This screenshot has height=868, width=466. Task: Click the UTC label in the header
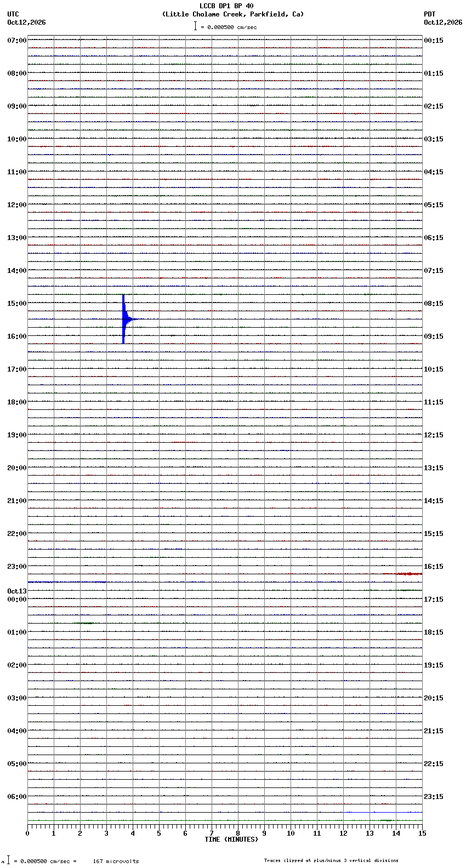point(13,14)
